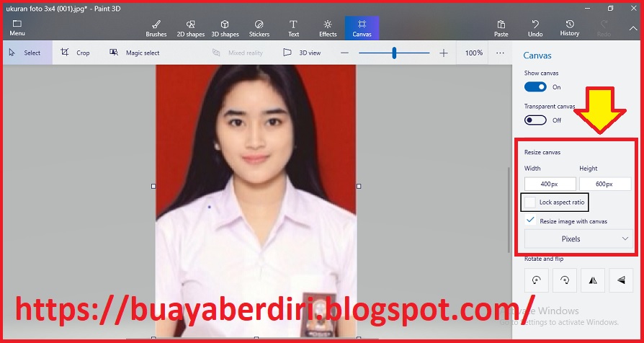Click the Paste icon
This screenshot has height=343, width=644.
[501, 24]
